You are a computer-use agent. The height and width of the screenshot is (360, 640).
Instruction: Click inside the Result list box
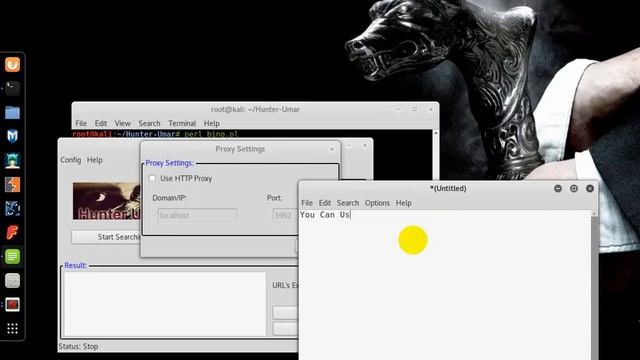pyautogui.click(x=165, y=304)
